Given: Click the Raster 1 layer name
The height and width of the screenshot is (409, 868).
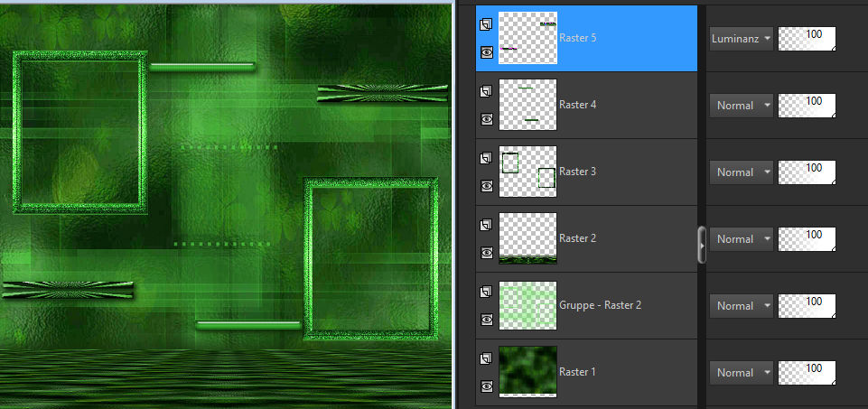Looking at the screenshot, I should point(577,372).
